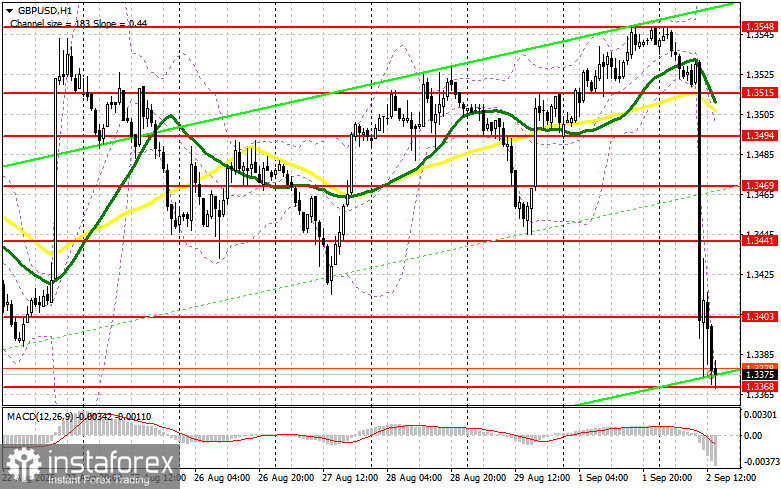The width and height of the screenshot is (781, 489).
Task: Click the '2 Sep 12:00' time axis label
Action: point(731,478)
